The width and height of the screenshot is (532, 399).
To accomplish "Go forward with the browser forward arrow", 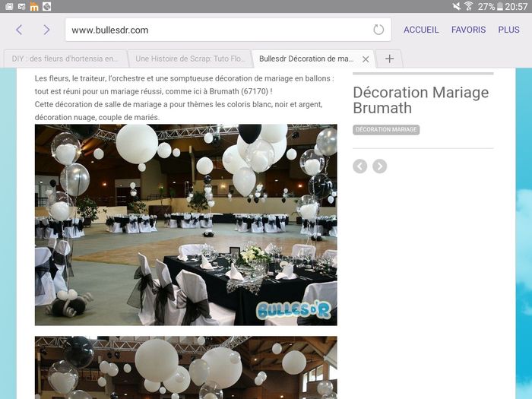I will pyautogui.click(x=46, y=30).
